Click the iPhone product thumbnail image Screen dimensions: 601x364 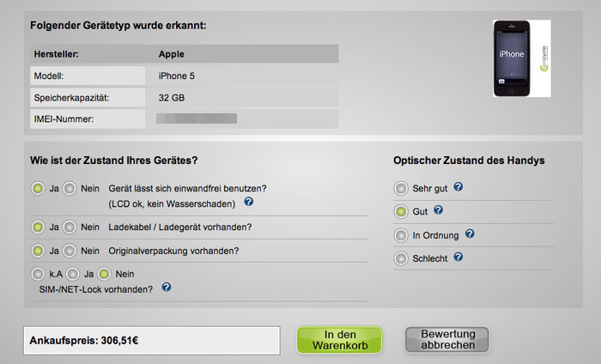(522, 58)
